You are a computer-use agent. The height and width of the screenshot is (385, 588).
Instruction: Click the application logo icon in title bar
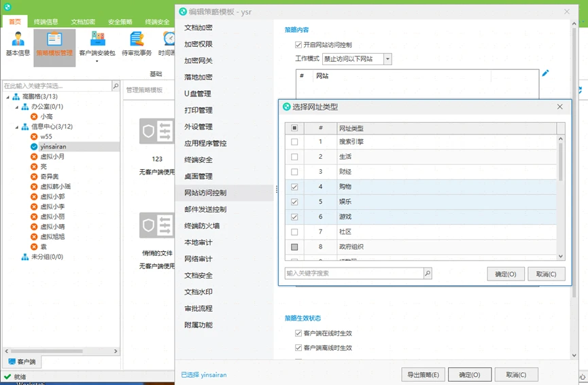click(x=7, y=6)
